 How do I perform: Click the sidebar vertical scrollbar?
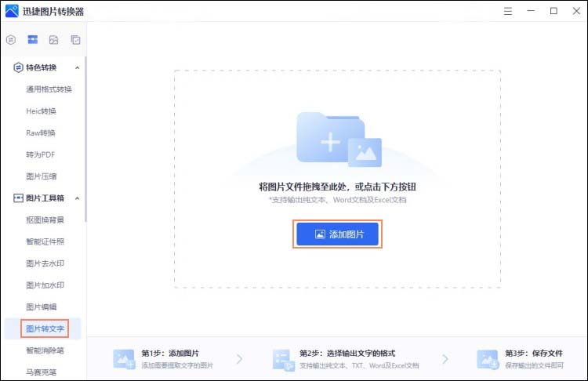coord(85,139)
